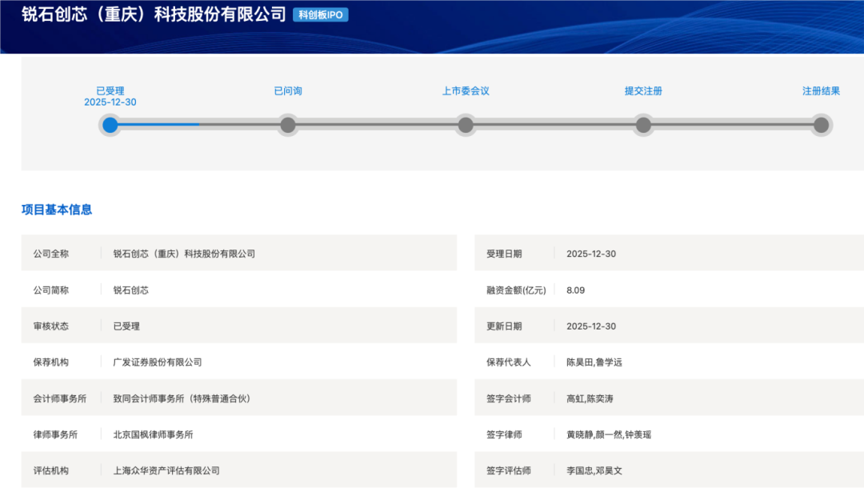
Task: Click the 签字会计师 field label
Action: pyautogui.click(x=508, y=398)
